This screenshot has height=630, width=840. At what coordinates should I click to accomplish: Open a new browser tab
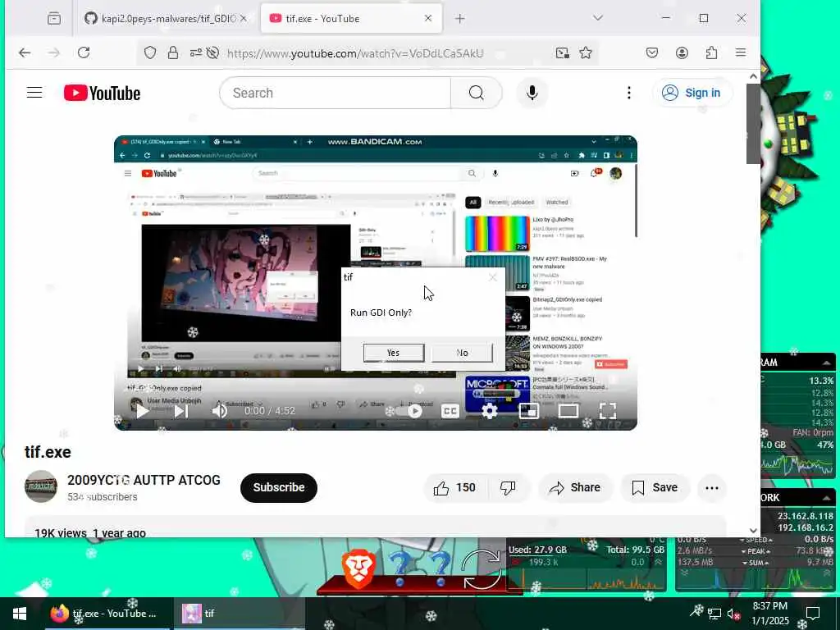coord(459,19)
